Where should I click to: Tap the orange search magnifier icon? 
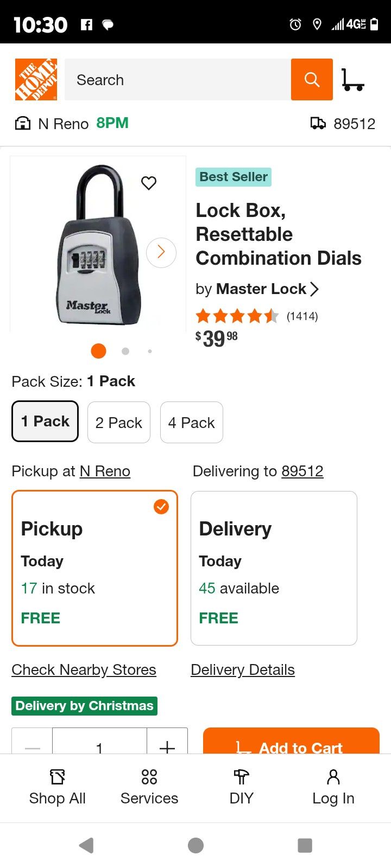click(x=312, y=79)
